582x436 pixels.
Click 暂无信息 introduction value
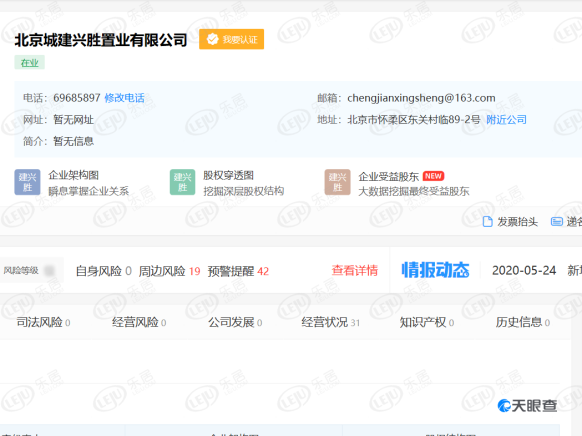(x=73, y=141)
